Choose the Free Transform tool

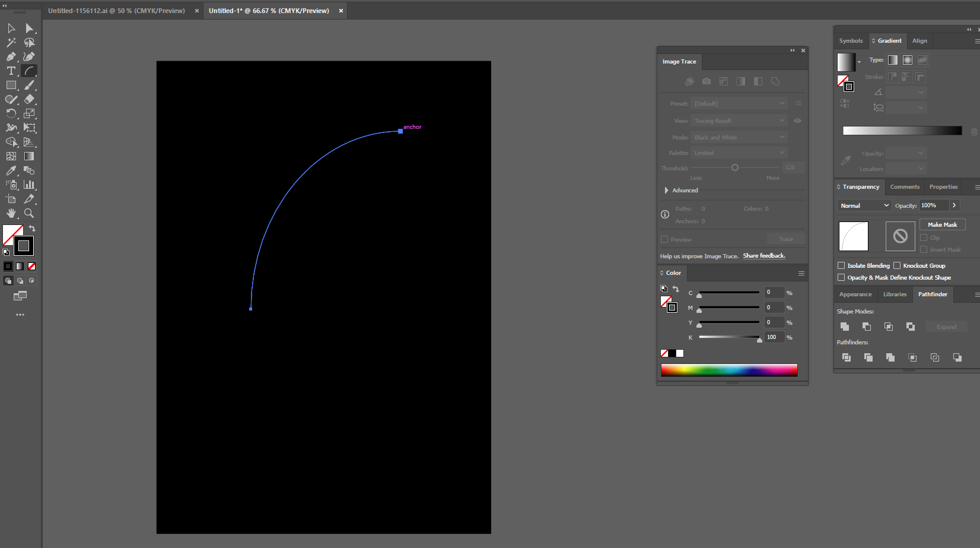(x=29, y=128)
